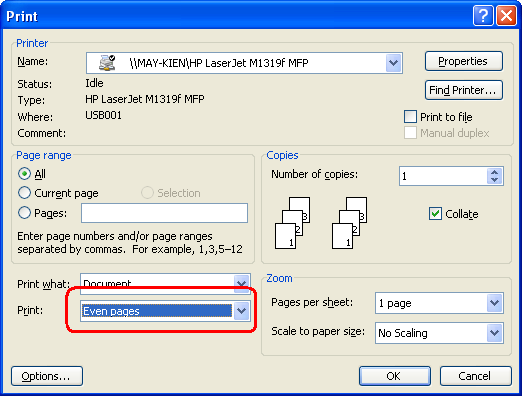Screen dimensions: 522x400
Task: Click the Find Printer button
Action: [x=464, y=90]
